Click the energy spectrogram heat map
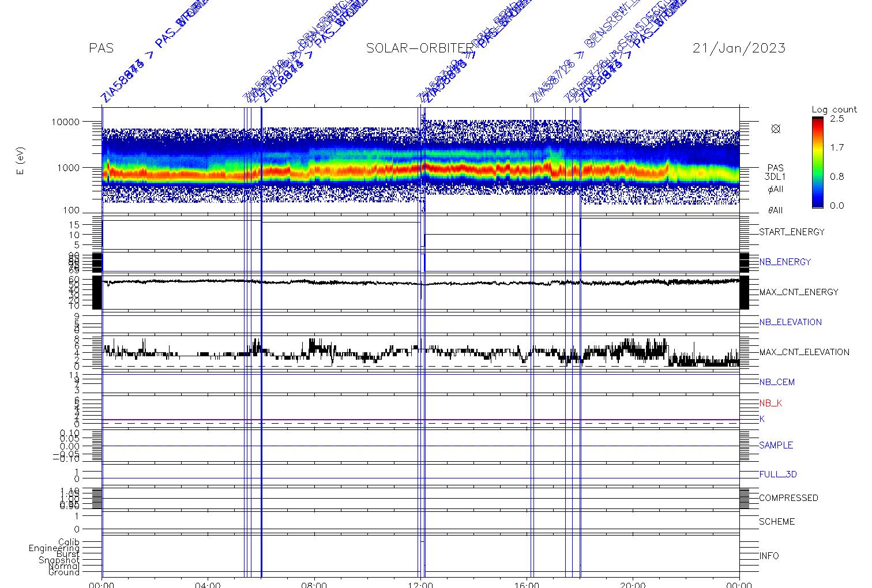Viewport: 872px width, 588px height. (x=420, y=161)
